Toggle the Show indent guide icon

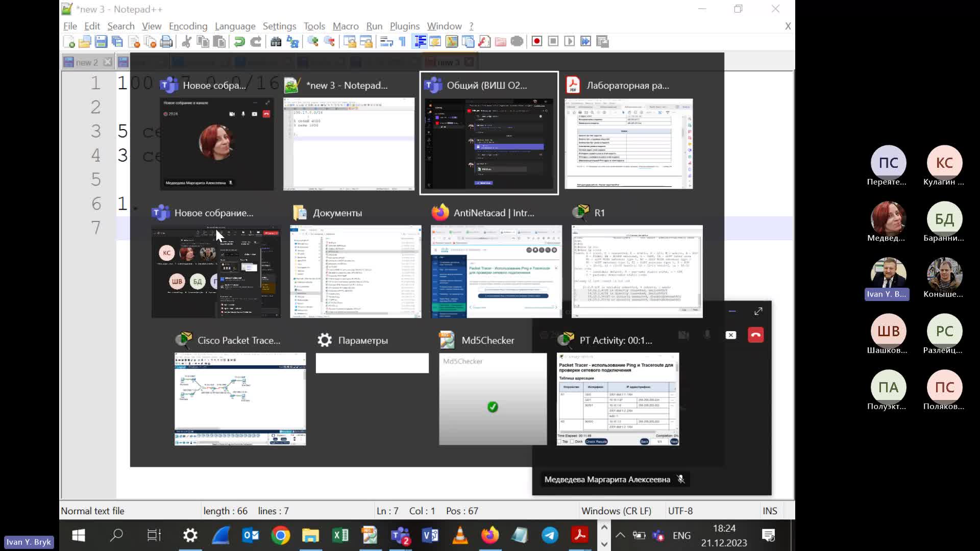[x=420, y=42]
